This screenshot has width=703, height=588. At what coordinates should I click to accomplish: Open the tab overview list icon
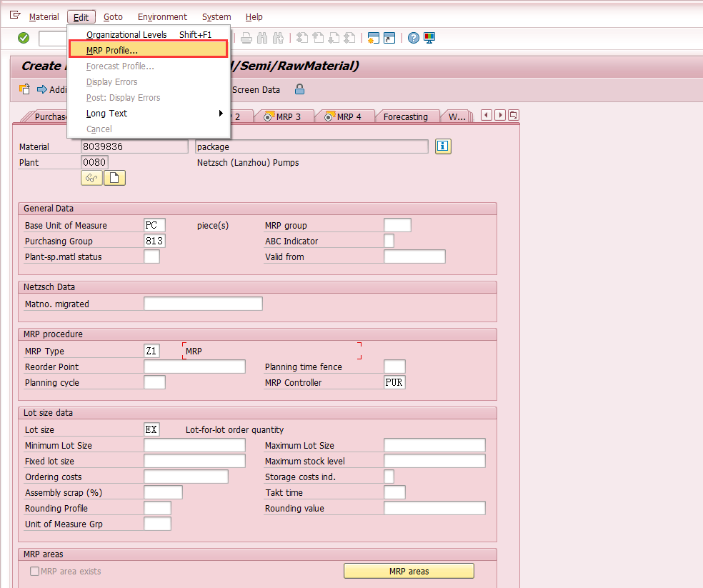pyautogui.click(x=512, y=115)
